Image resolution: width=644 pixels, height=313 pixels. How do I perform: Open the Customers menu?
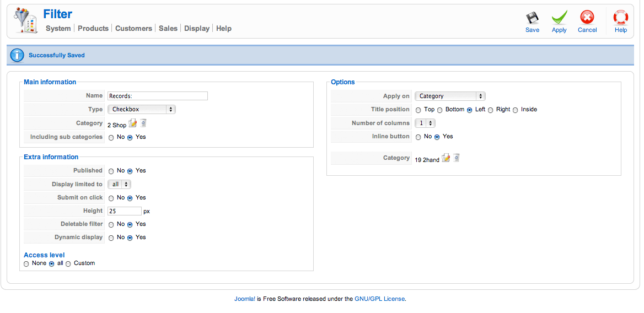tap(133, 28)
